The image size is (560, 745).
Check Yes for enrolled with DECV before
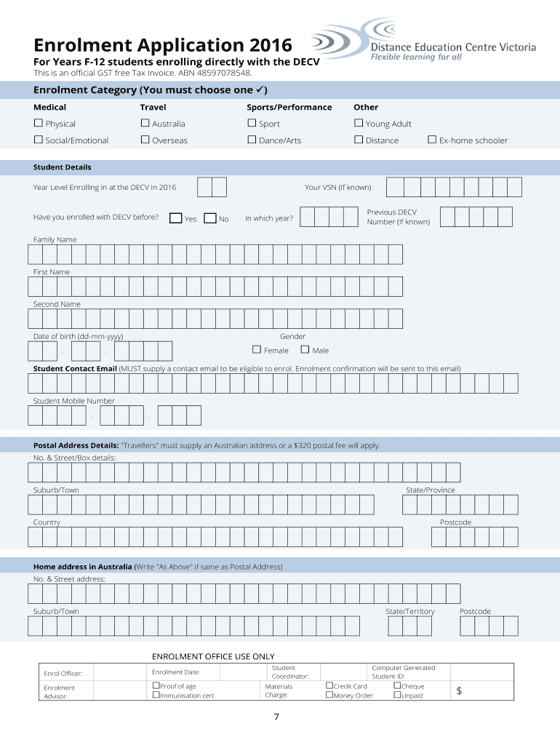175,218
